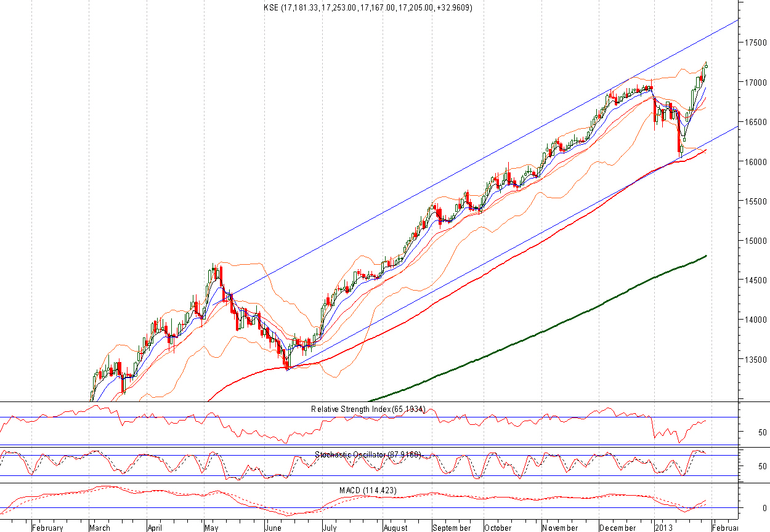The width and height of the screenshot is (770, 532).
Task: Click the May date axis label
Action: [x=211, y=528]
